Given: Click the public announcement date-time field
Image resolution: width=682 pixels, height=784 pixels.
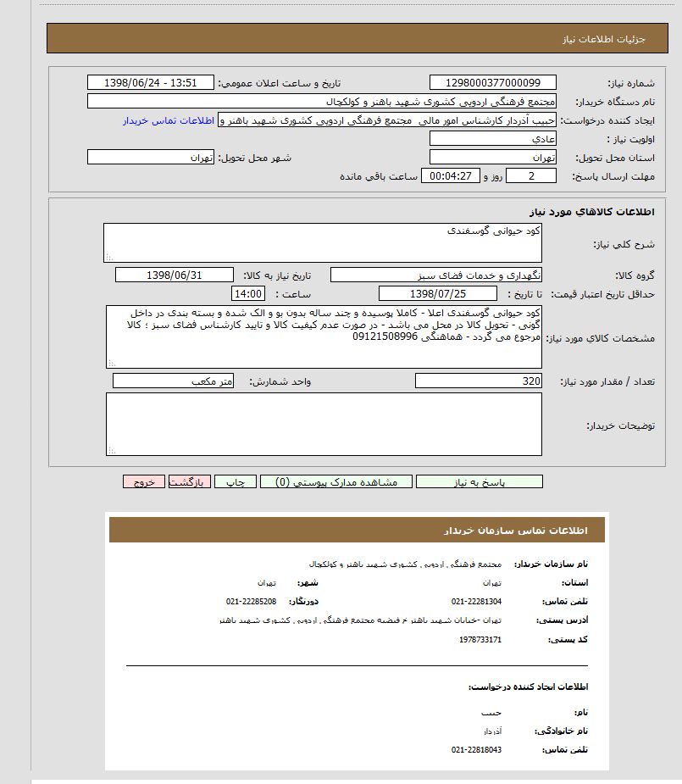Looking at the screenshot, I should pyautogui.click(x=151, y=83).
